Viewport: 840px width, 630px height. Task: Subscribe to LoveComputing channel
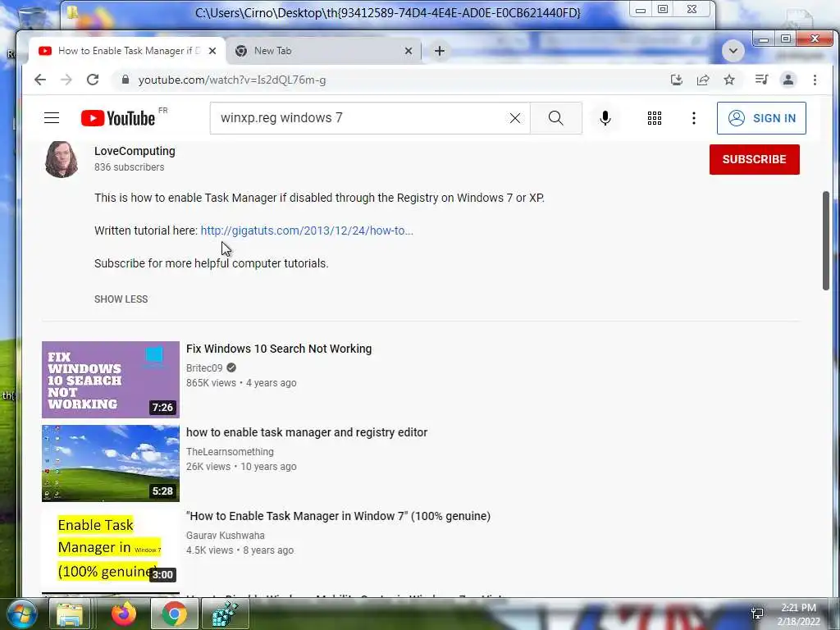coord(755,159)
